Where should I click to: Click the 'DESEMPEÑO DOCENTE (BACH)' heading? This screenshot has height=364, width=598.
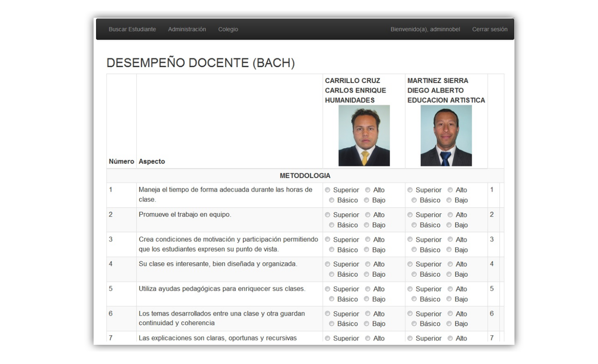(x=201, y=63)
